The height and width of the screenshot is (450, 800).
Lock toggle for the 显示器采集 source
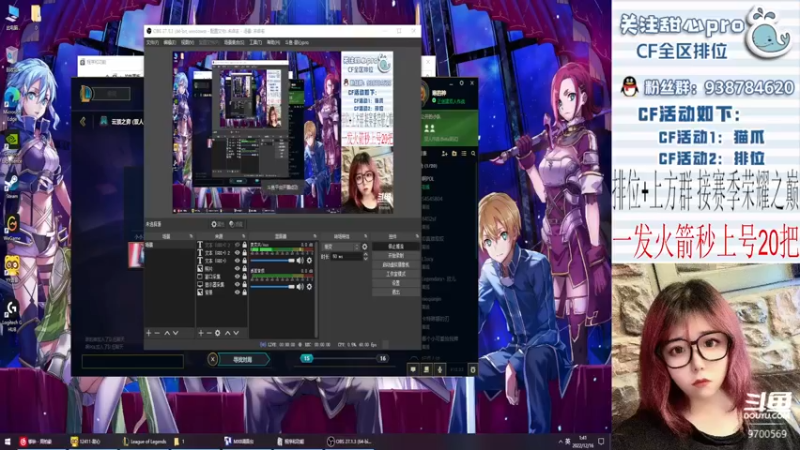click(244, 285)
